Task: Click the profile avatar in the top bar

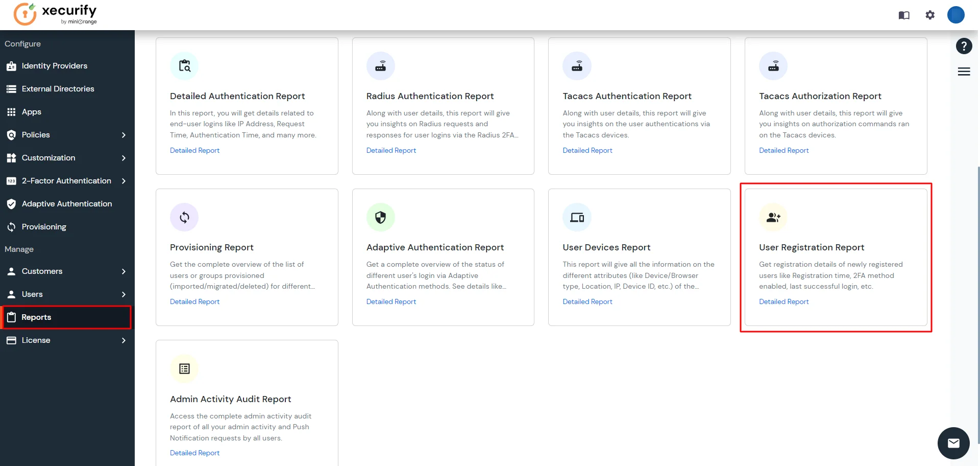Action: [x=955, y=15]
